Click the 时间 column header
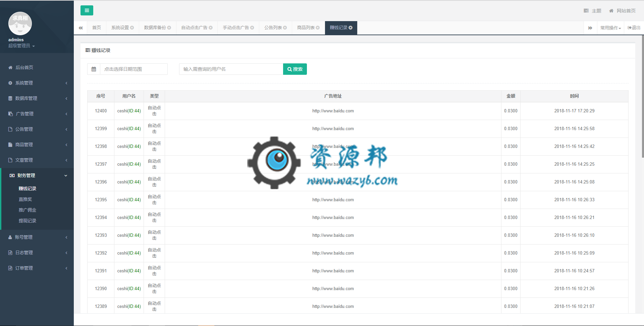 [x=574, y=96]
